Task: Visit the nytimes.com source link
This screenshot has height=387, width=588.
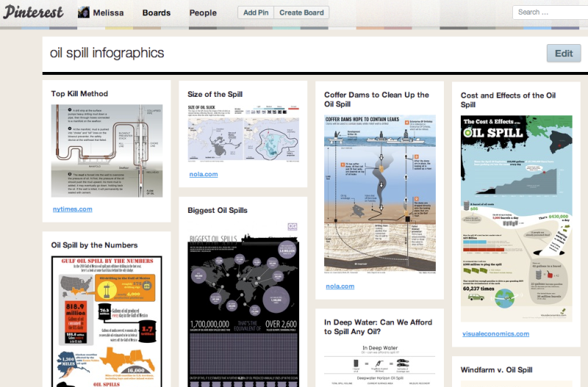Action: (x=72, y=209)
